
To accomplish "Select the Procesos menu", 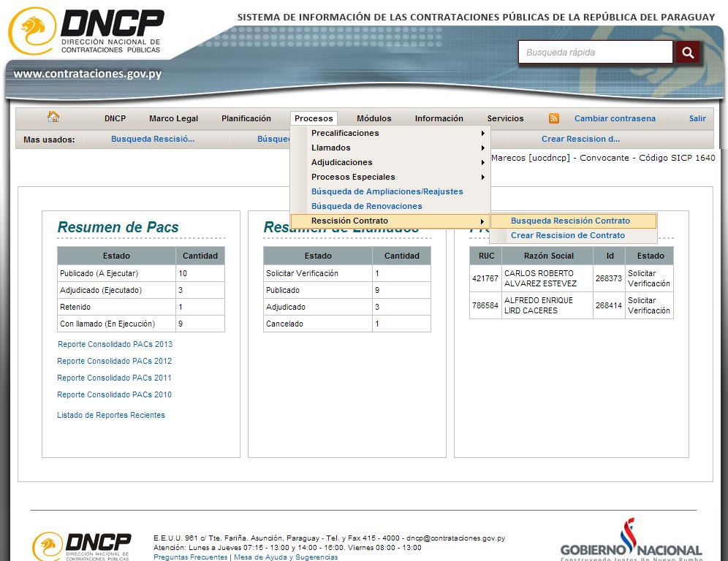I will tap(314, 118).
